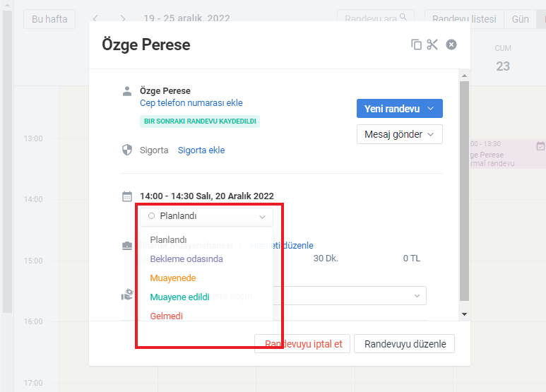
Task: Select Muayenede status option
Action: click(173, 278)
